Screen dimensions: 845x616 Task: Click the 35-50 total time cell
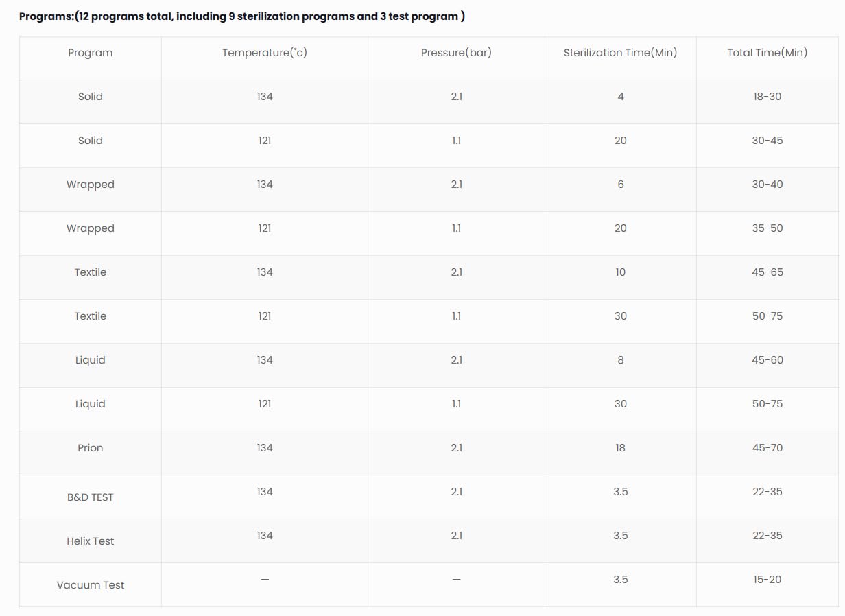pos(767,228)
